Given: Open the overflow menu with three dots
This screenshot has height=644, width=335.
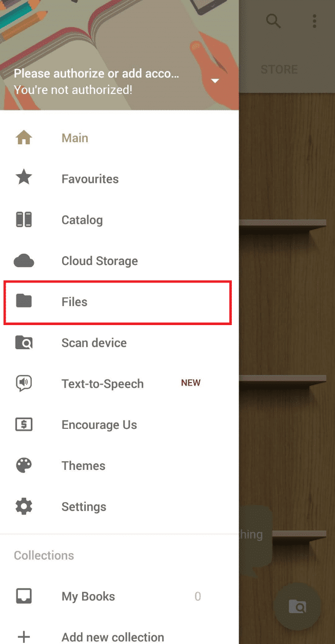Looking at the screenshot, I should coord(314,21).
